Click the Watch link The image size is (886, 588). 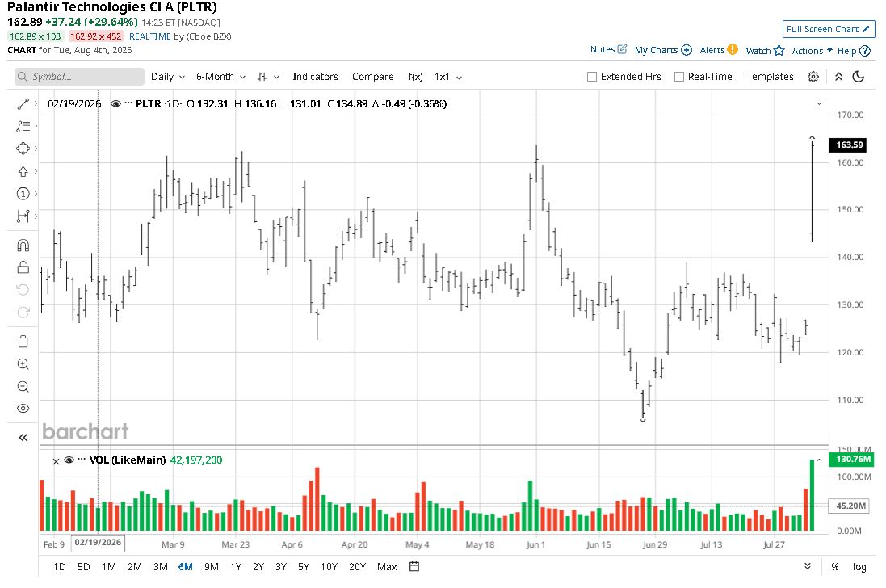[x=758, y=51]
